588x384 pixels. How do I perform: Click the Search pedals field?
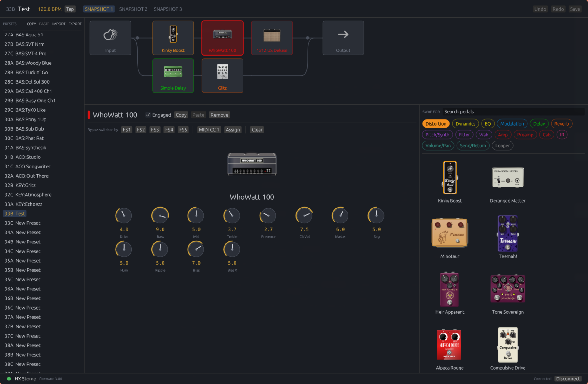click(x=514, y=112)
